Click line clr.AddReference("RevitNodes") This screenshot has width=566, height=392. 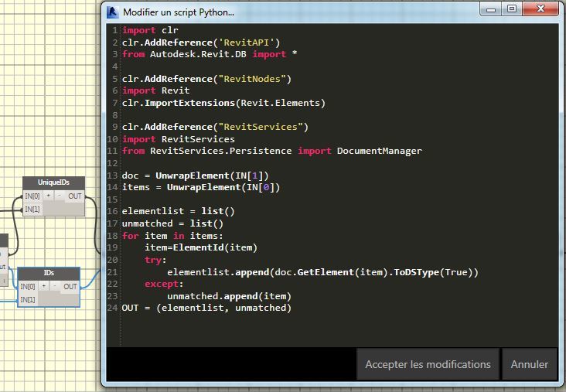pos(206,79)
